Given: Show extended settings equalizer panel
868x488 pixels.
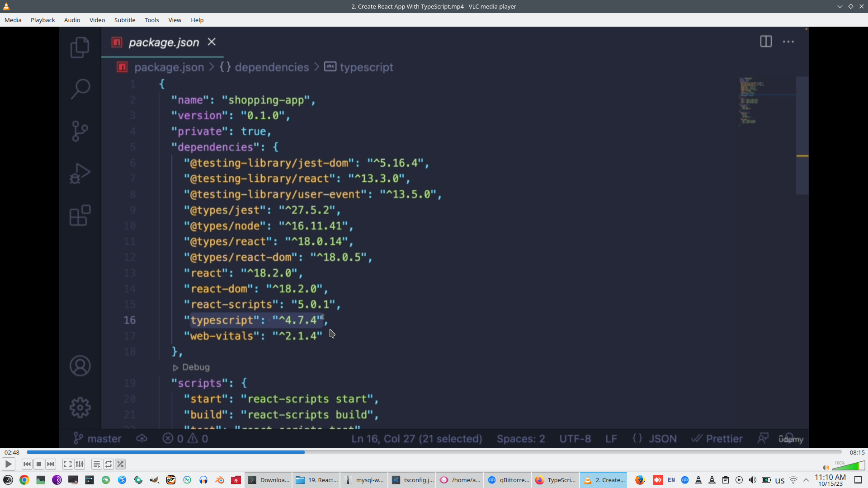Looking at the screenshot, I should pyautogui.click(x=80, y=464).
